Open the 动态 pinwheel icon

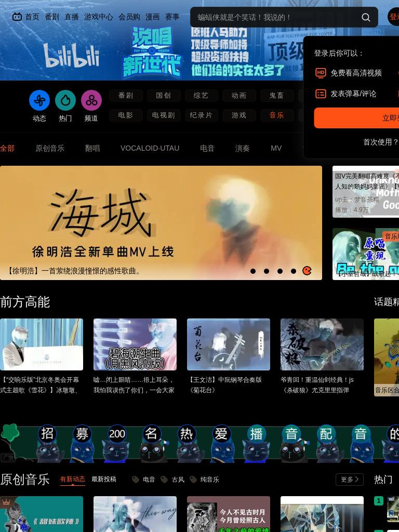(39, 100)
